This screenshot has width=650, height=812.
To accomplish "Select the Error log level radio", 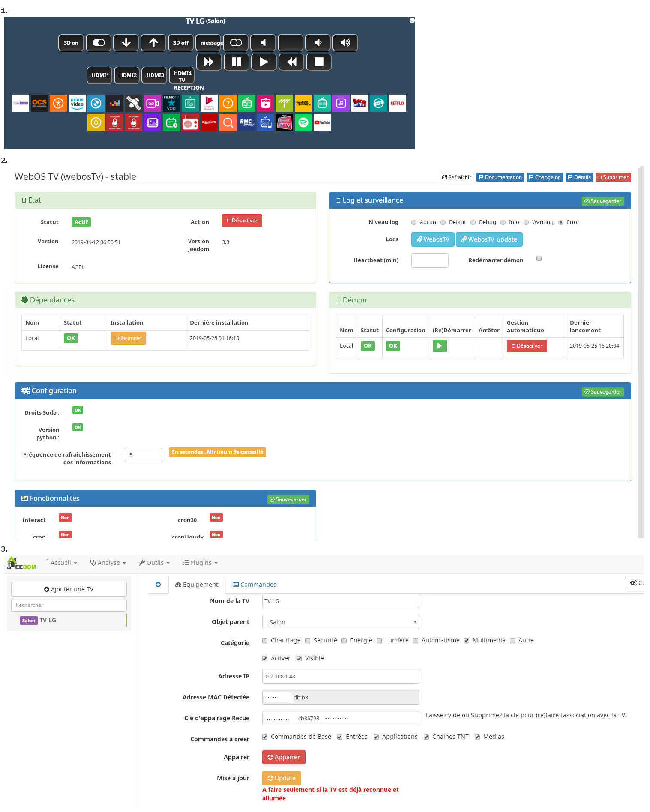I will (561, 222).
